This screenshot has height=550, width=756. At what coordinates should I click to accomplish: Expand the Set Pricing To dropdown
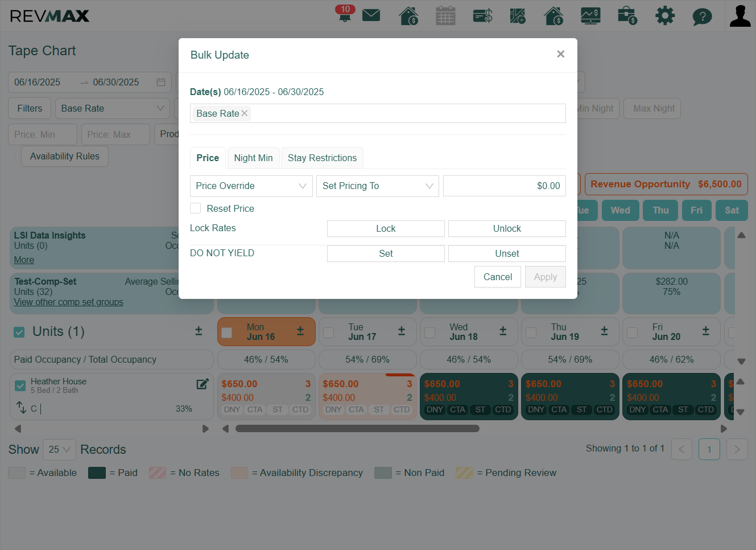(x=377, y=186)
